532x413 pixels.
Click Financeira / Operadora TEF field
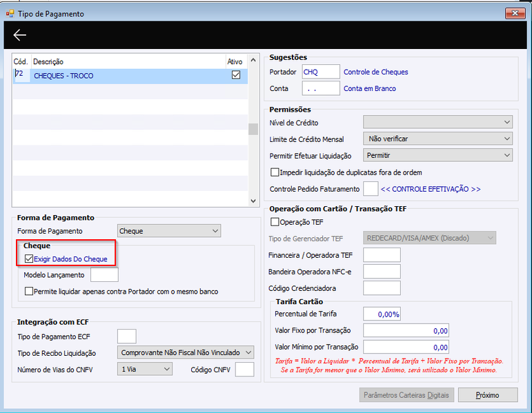(382, 255)
